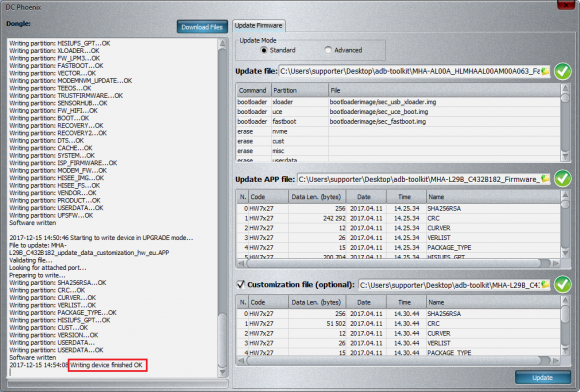Click scroll down arrow of log panel

222,372
